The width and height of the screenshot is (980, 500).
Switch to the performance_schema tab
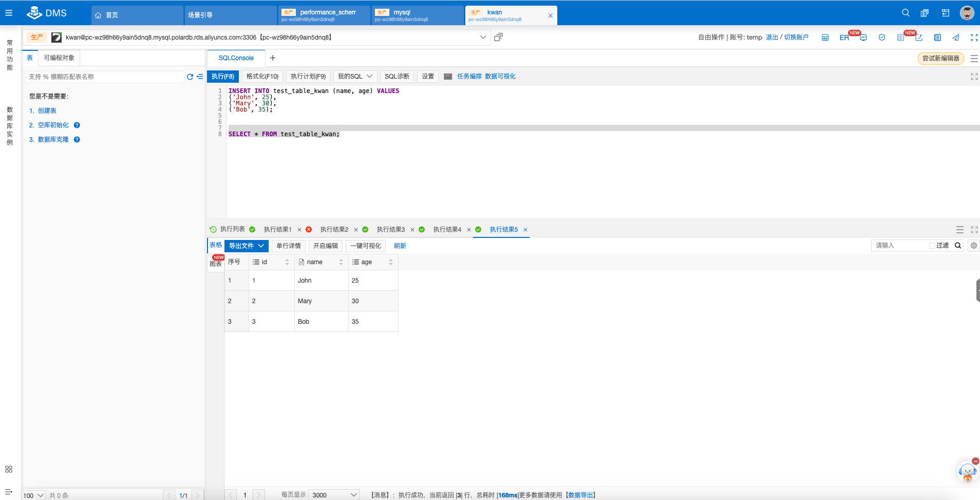(324, 15)
